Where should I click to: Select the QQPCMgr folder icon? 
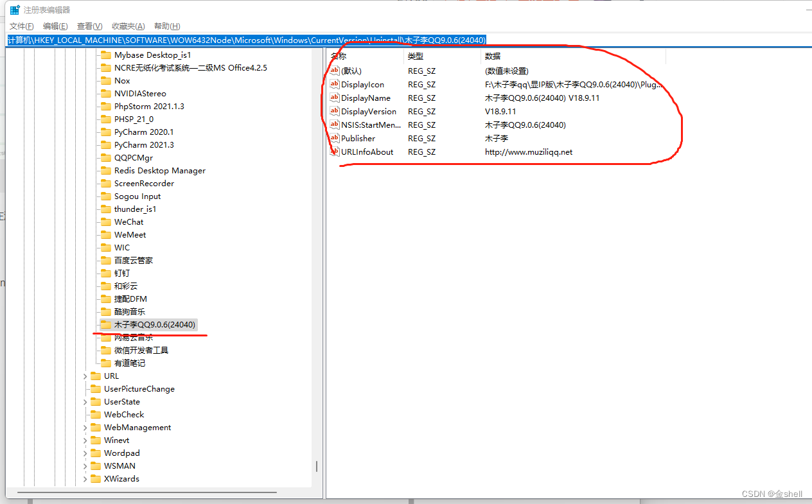105,158
